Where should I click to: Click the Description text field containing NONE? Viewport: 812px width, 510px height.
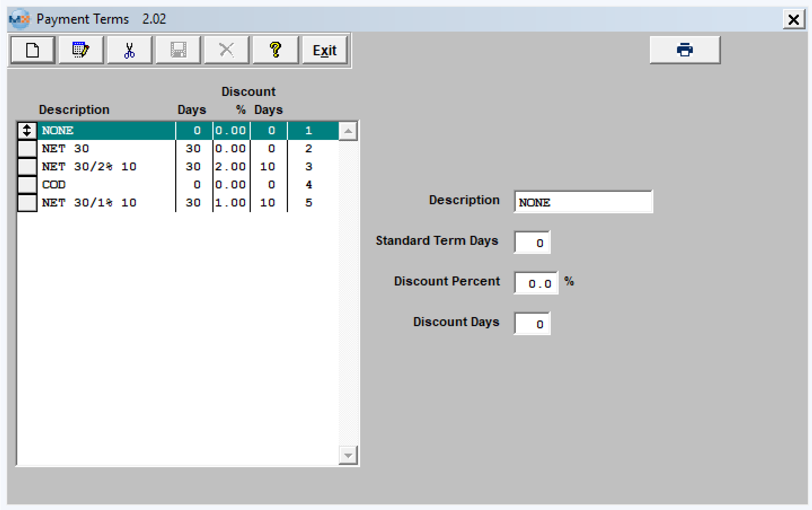(x=583, y=202)
